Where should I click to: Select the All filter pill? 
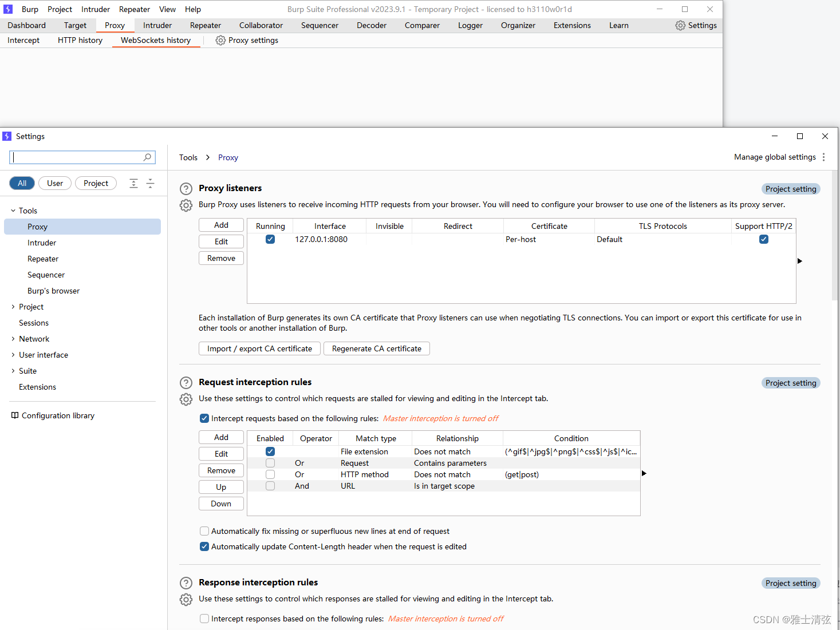pos(22,183)
